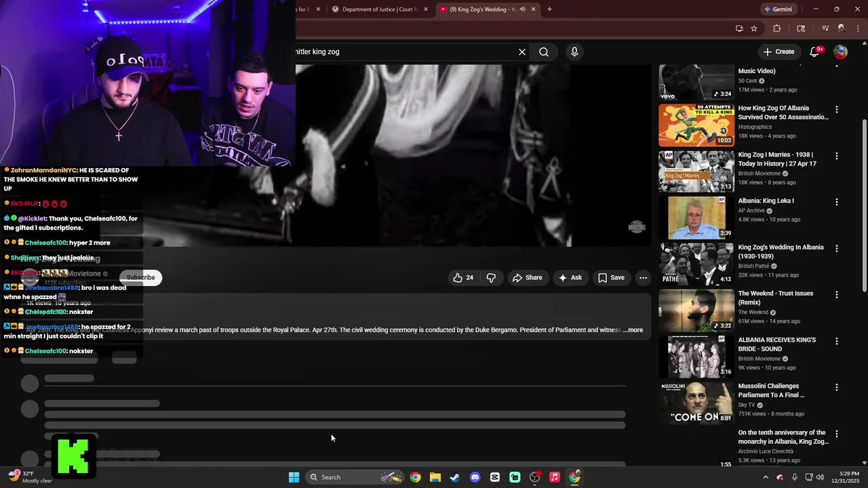Screen dimensions: 868x488
Task: Bookmark this page with the star icon
Action: [x=754, y=28]
